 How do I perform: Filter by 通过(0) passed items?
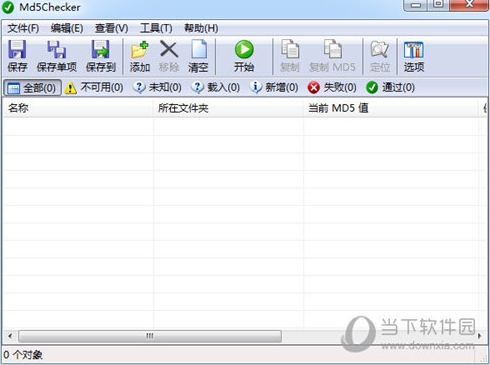tap(390, 88)
